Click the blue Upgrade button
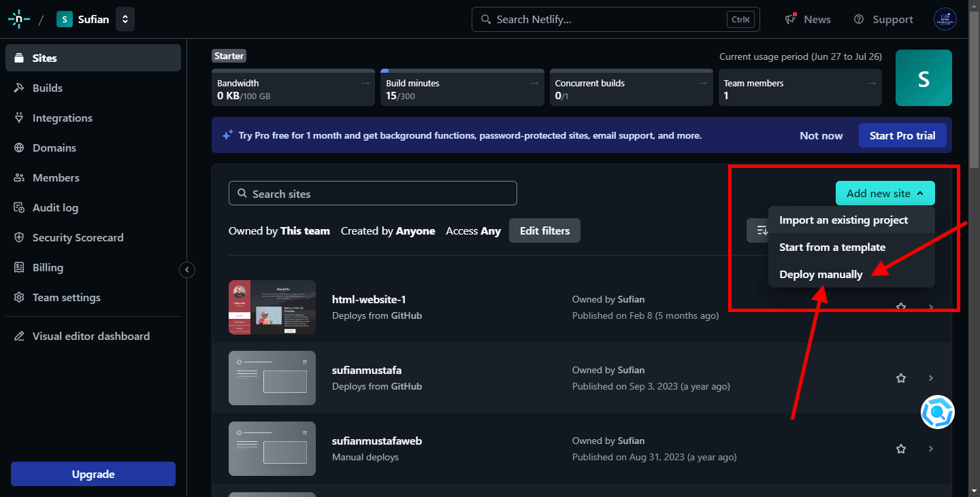 coord(93,474)
